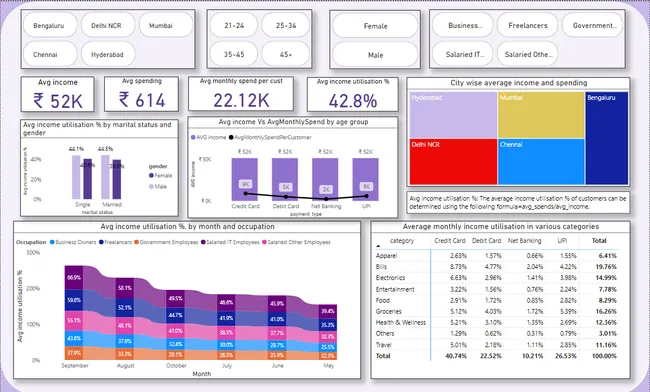Select Hyderabad city slicer button

pyautogui.click(x=107, y=54)
